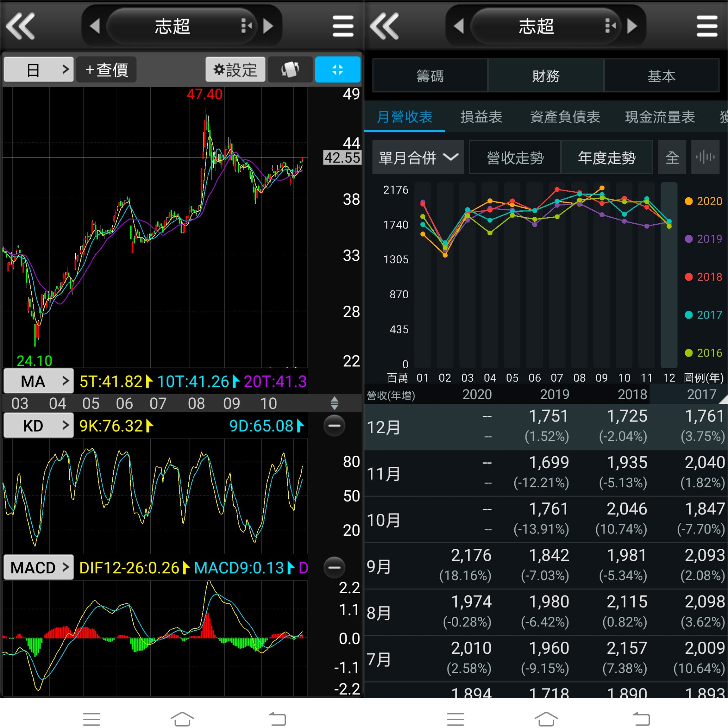Tap the bar chart view icon
The image size is (728, 728).
pos(705,157)
